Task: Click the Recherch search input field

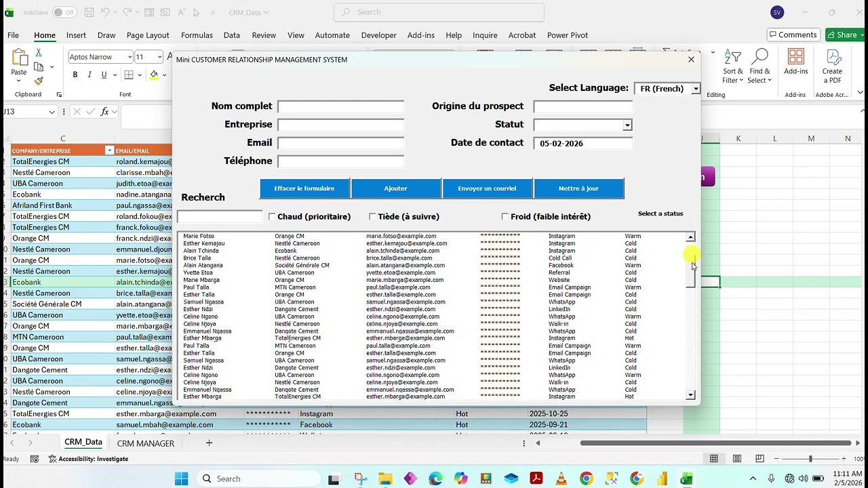Action: pos(219,217)
